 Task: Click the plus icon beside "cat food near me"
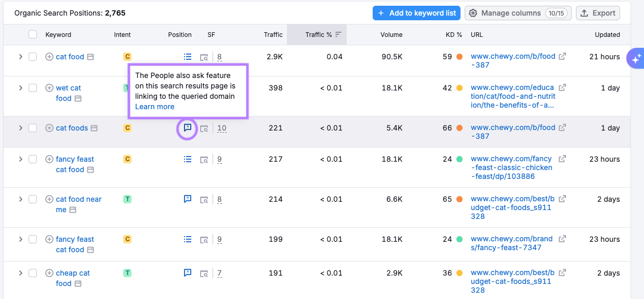[x=49, y=199]
